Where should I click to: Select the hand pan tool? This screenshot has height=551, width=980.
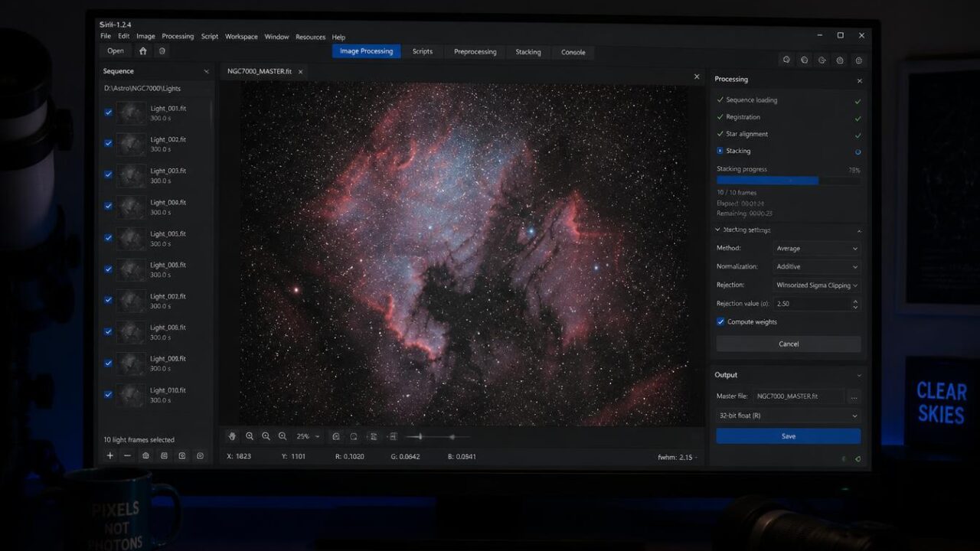[233, 436]
